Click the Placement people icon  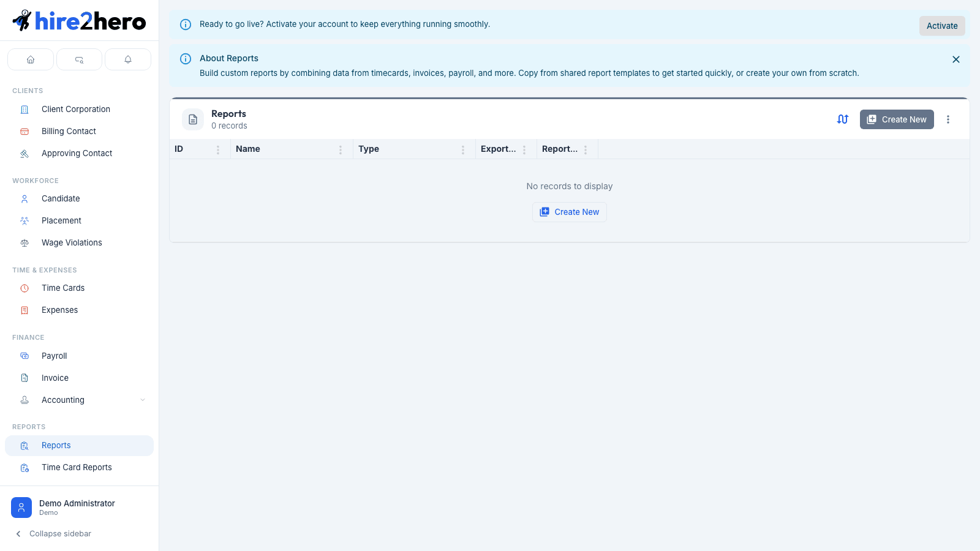(x=24, y=221)
